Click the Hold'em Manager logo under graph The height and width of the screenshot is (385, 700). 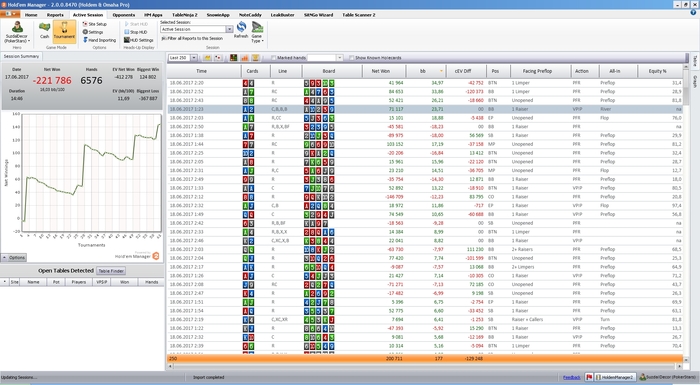click(x=156, y=256)
